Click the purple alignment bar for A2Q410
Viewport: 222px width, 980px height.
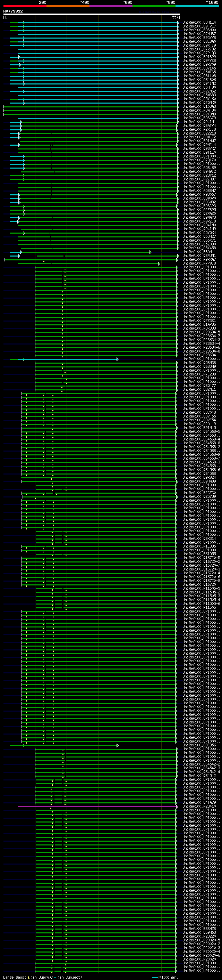[x=97, y=806]
